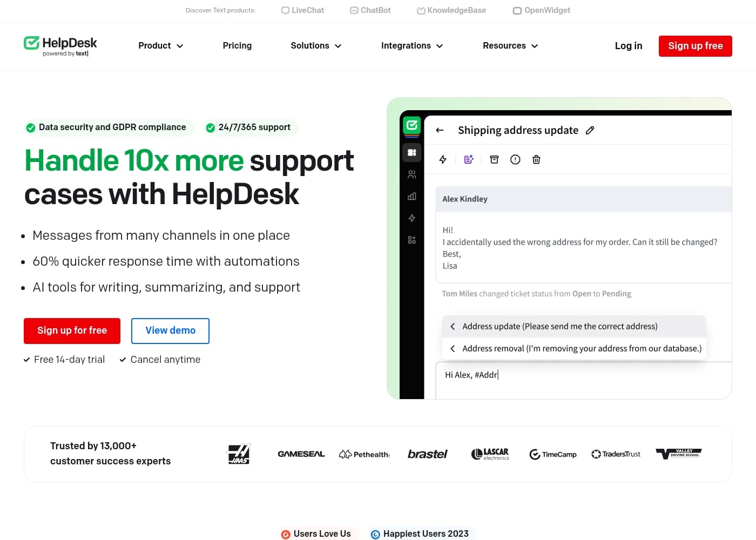Open the Integrations menu item

point(411,46)
